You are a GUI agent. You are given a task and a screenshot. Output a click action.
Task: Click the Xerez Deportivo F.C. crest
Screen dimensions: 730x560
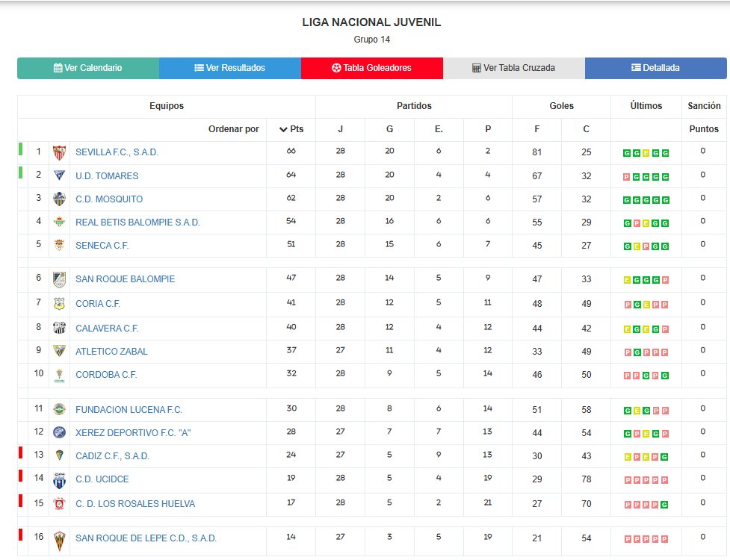(59, 432)
